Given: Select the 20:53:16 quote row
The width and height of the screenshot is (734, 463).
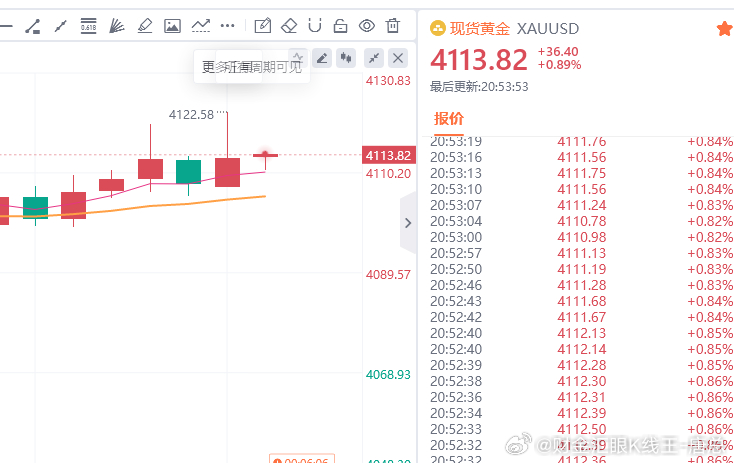Looking at the screenshot, I should click(581, 157).
